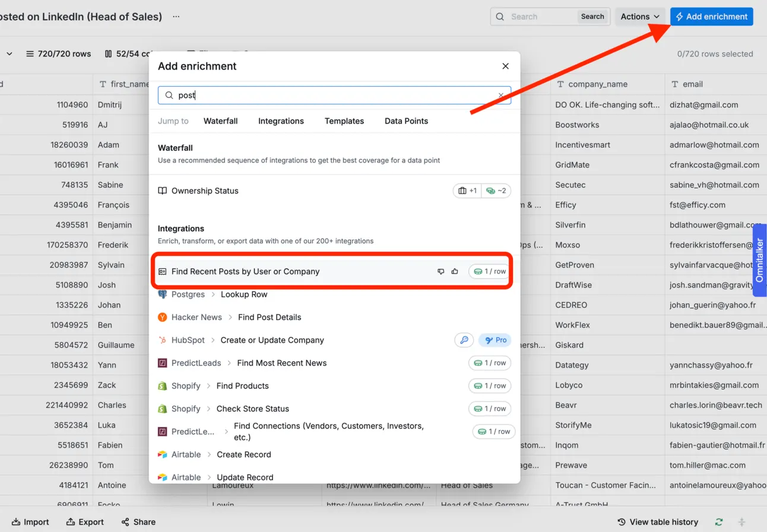Open the Omnitalker side tab

point(759,260)
